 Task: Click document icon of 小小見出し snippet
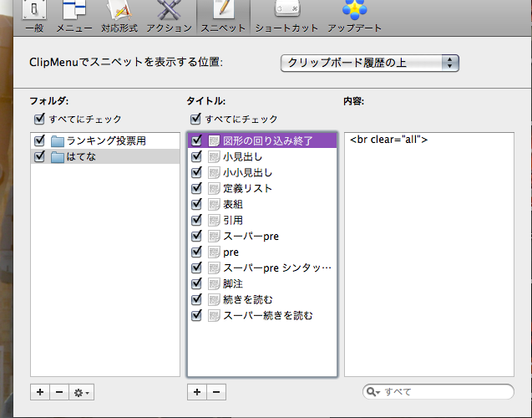click(214, 173)
